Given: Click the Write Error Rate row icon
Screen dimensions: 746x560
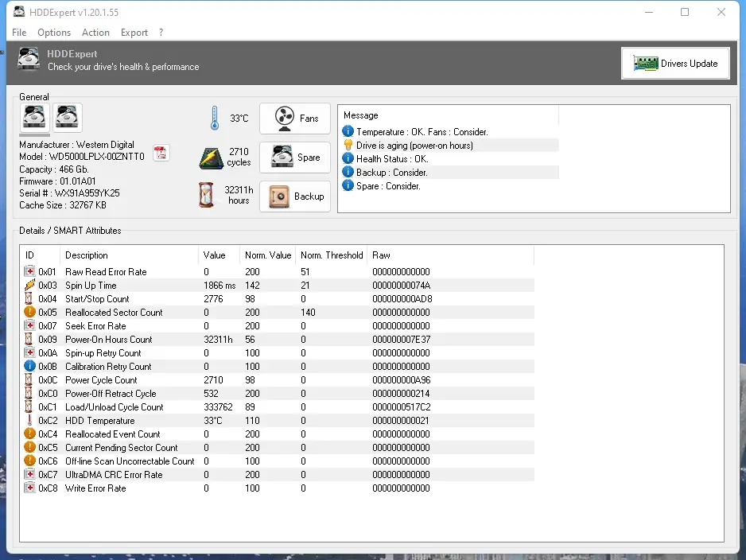Looking at the screenshot, I should click(x=29, y=488).
